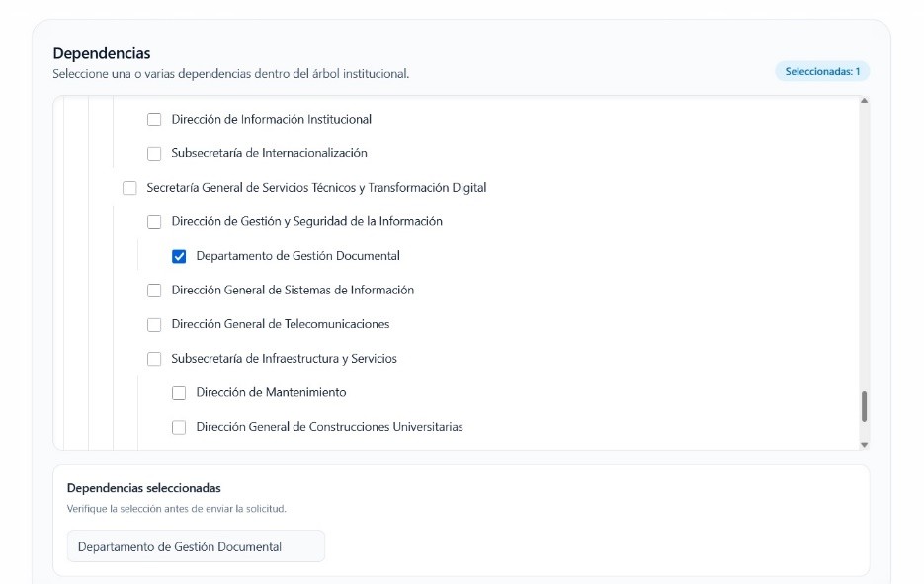
Task: Click the Dirección General de Telecomunicaciones label
Action: click(x=280, y=324)
